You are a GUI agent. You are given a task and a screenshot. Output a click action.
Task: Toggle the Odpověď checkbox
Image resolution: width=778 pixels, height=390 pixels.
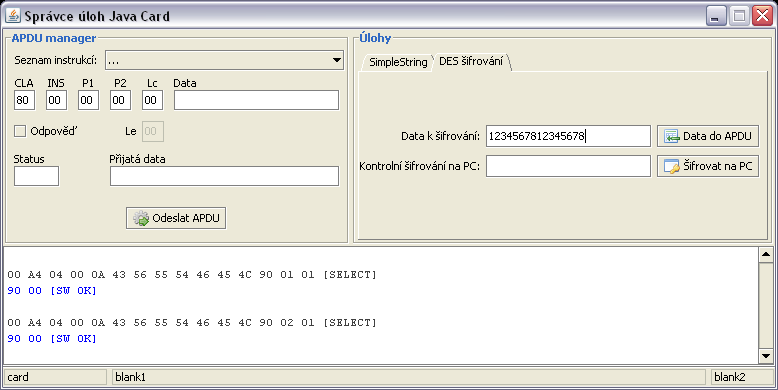20,131
